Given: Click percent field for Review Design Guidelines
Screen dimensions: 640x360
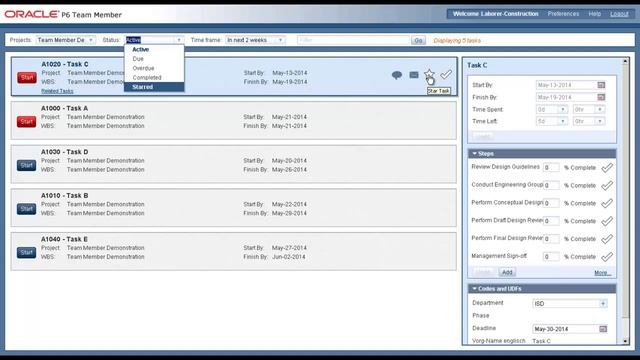Looking at the screenshot, I should [551, 168].
